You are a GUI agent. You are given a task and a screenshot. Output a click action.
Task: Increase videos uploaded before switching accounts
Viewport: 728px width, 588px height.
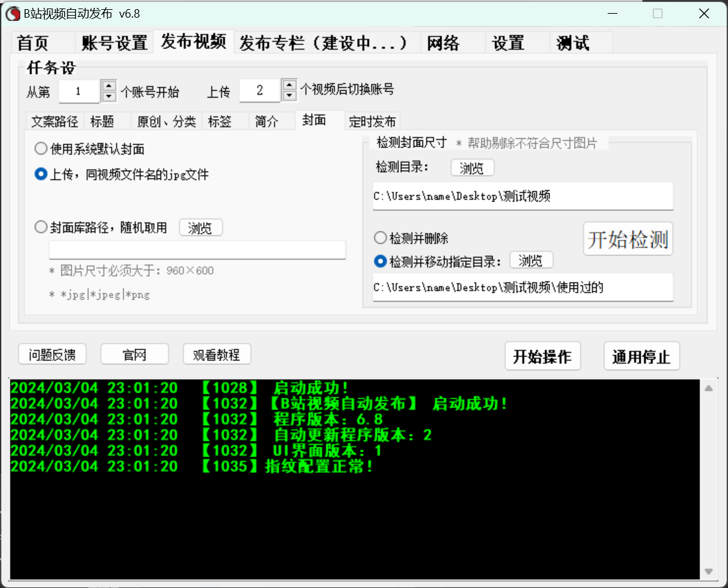tap(289, 85)
